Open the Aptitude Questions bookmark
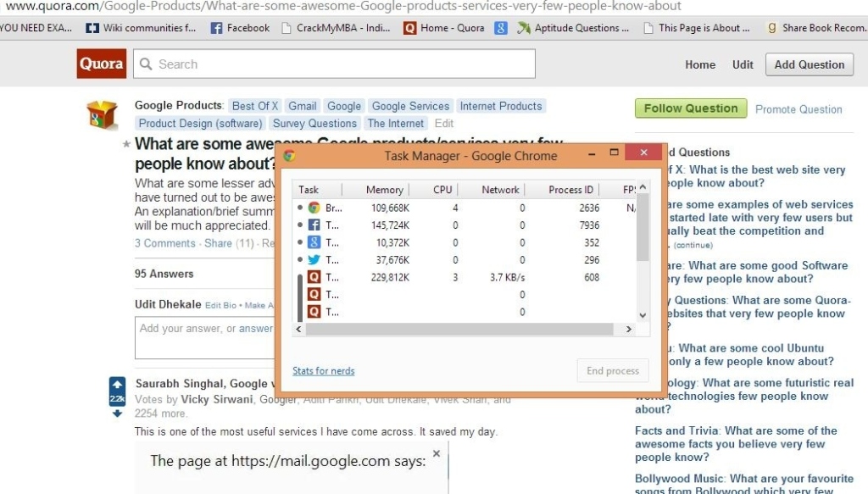The width and height of the screenshot is (868, 494). [573, 28]
